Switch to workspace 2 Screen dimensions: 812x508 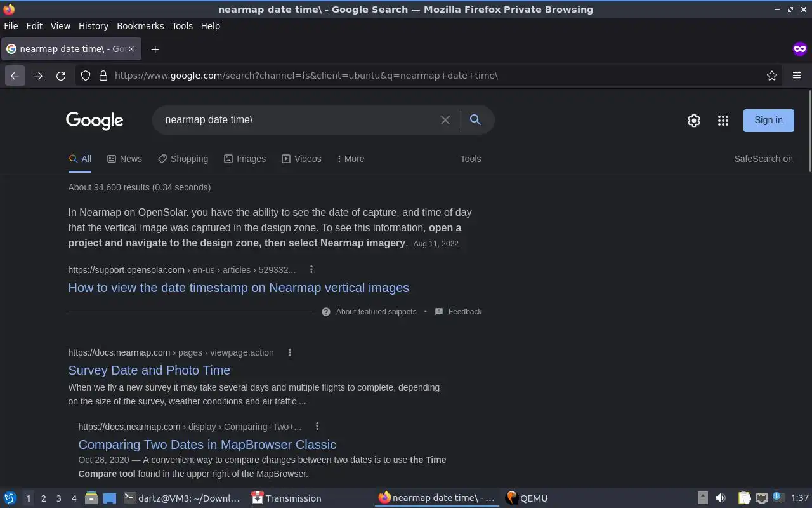click(43, 498)
